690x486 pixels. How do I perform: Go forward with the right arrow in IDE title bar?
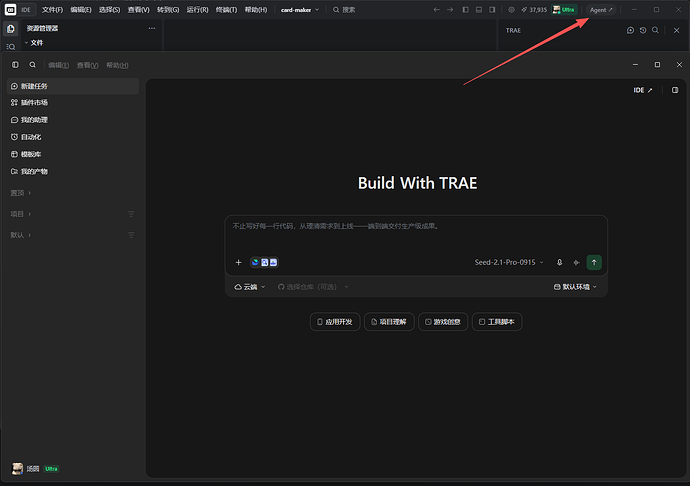click(x=450, y=10)
